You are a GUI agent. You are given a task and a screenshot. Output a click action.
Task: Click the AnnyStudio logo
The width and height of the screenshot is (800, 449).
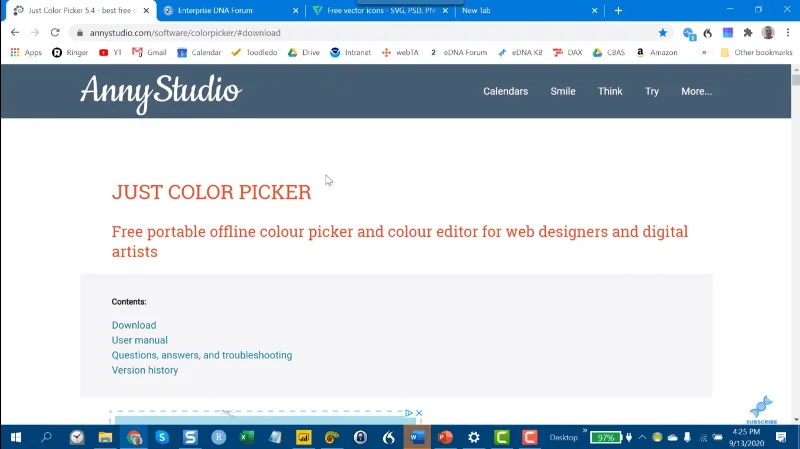[161, 93]
